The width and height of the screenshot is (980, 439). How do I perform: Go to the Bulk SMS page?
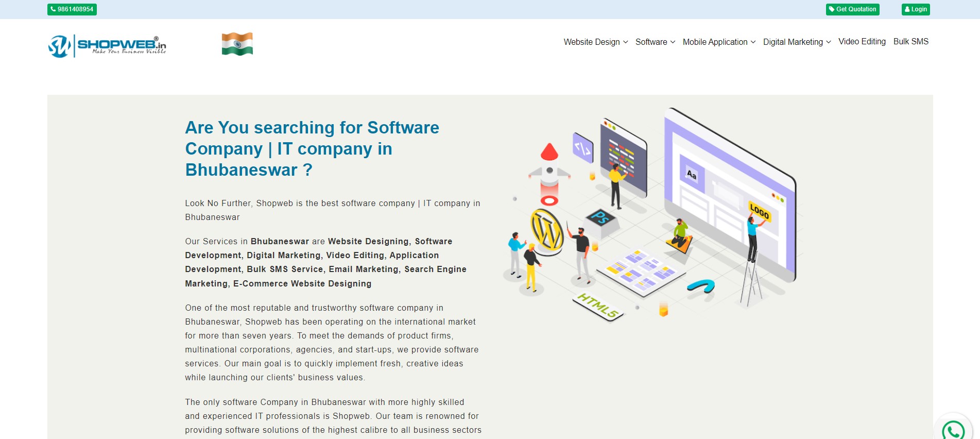tap(910, 41)
